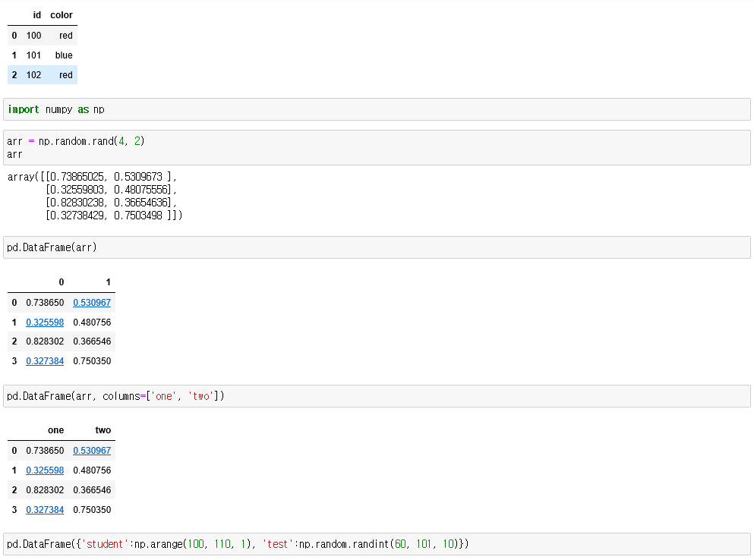Open the 0.325598 link in column 0 table
Image resolution: width=754 pixels, height=560 pixels.
click(45, 322)
